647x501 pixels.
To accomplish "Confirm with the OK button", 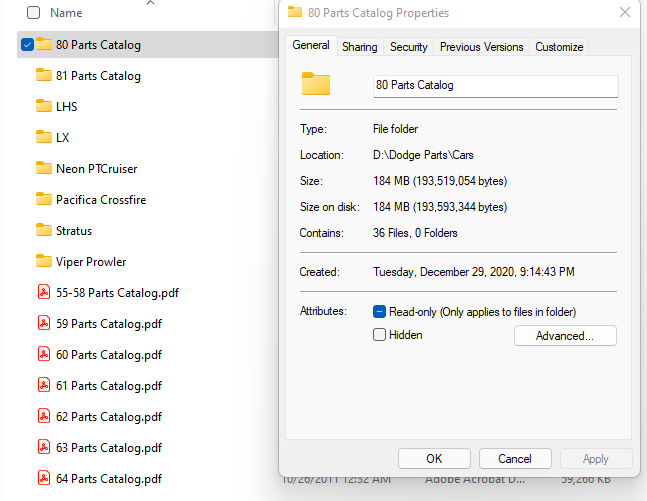I will pos(434,458).
